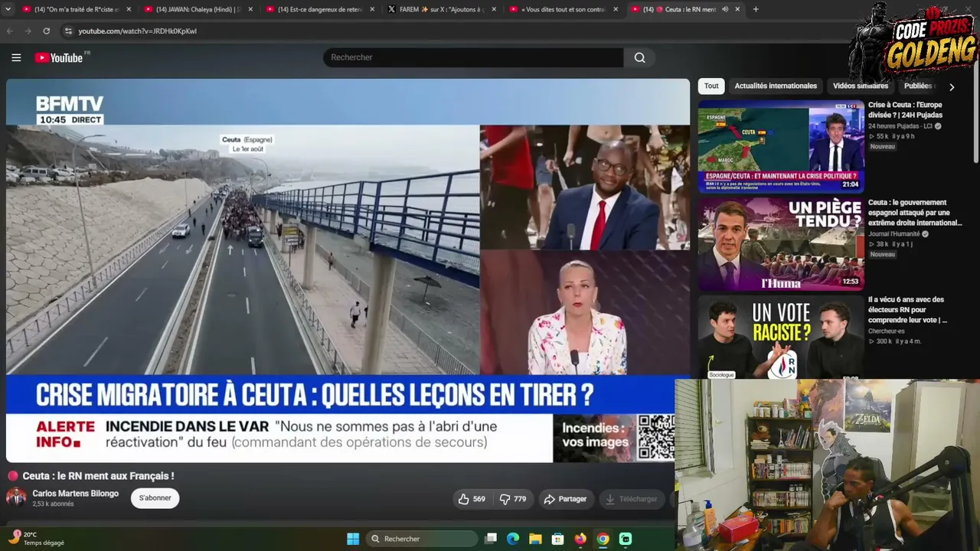
Task: Open the Journal l'Humanité channel
Action: pos(894,234)
